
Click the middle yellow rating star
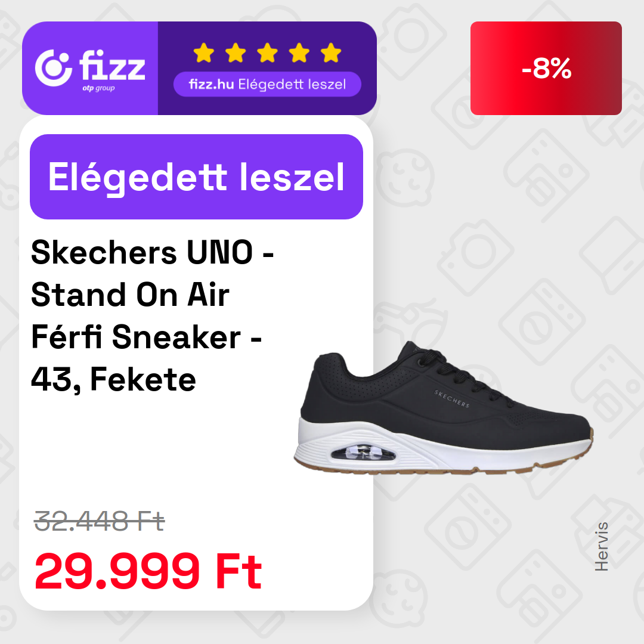[x=267, y=53]
